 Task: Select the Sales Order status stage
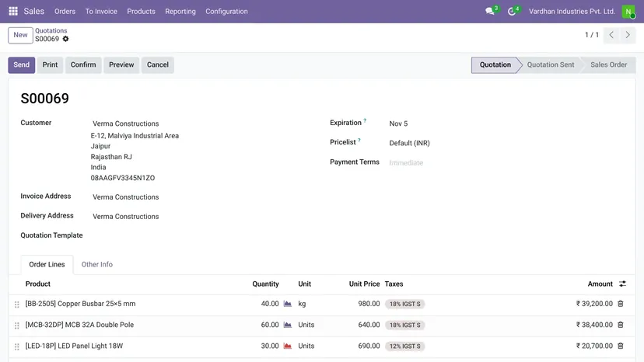point(609,64)
